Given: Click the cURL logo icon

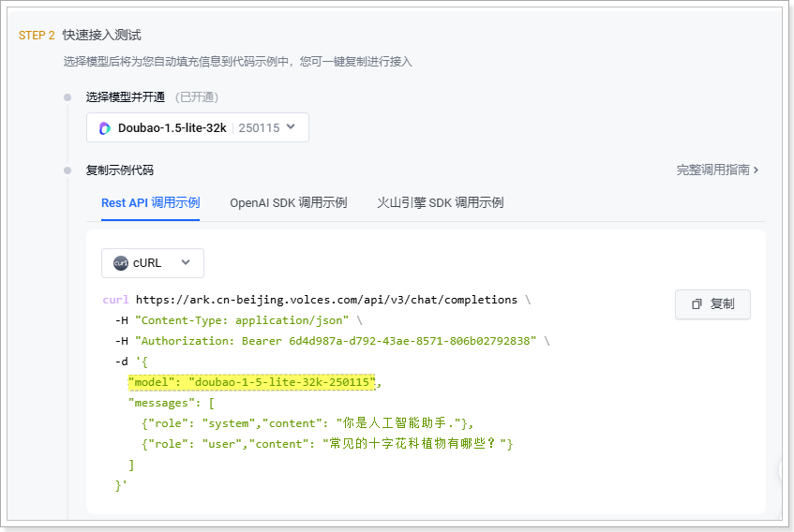Looking at the screenshot, I should (x=121, y=263).
